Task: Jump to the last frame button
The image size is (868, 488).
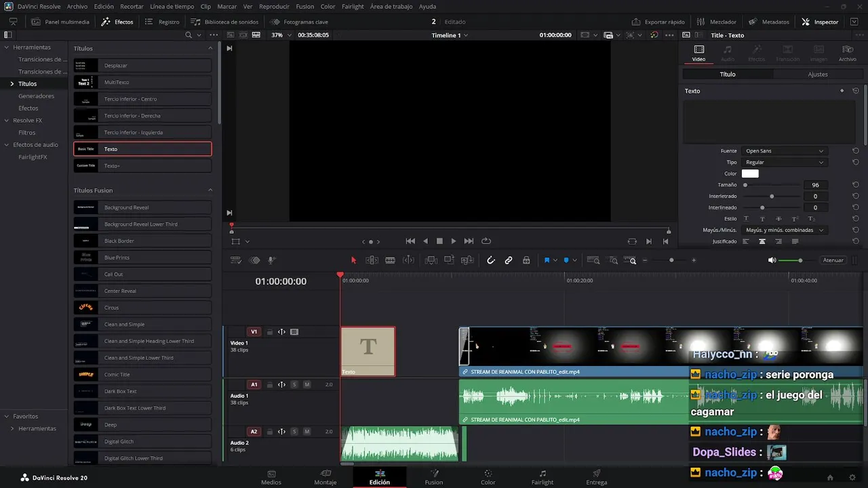Action: coord(469,241)
